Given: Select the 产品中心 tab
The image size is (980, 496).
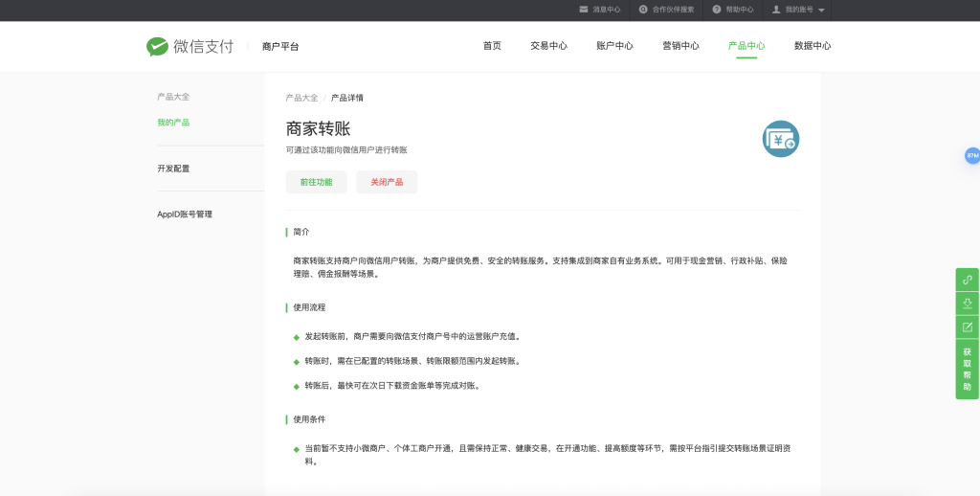Looking at the screenshot, I should (746, 46).
